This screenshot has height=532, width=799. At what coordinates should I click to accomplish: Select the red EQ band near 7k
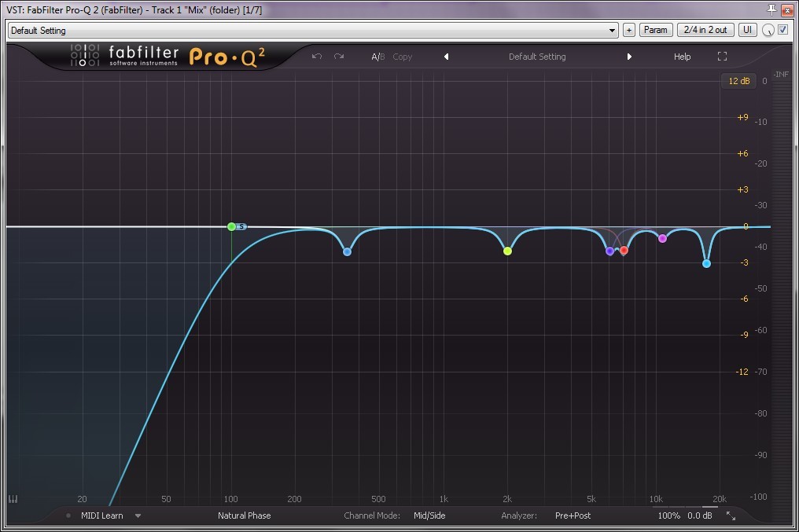click(x=624, y=251)
